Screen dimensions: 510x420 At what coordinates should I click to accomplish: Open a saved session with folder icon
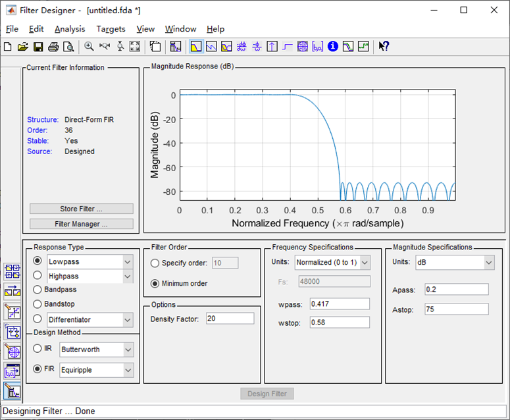tap(23, 47)
